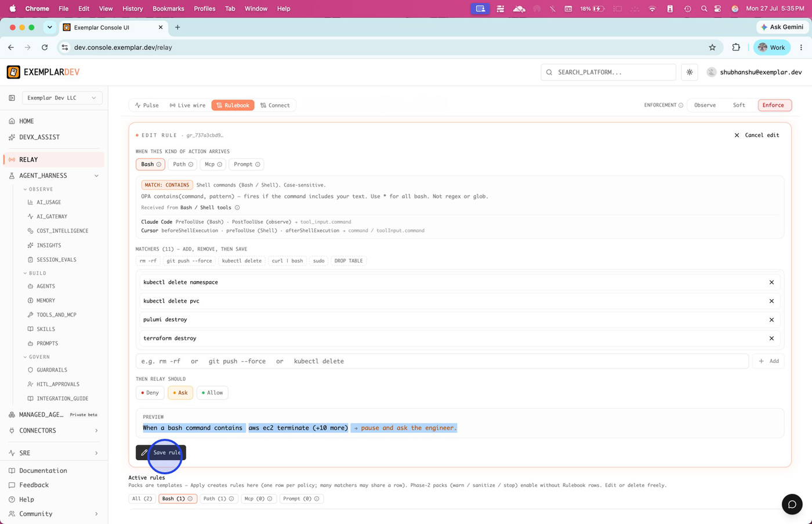Select Mcp action type
The image size is (812, 524).
point(213,165)
